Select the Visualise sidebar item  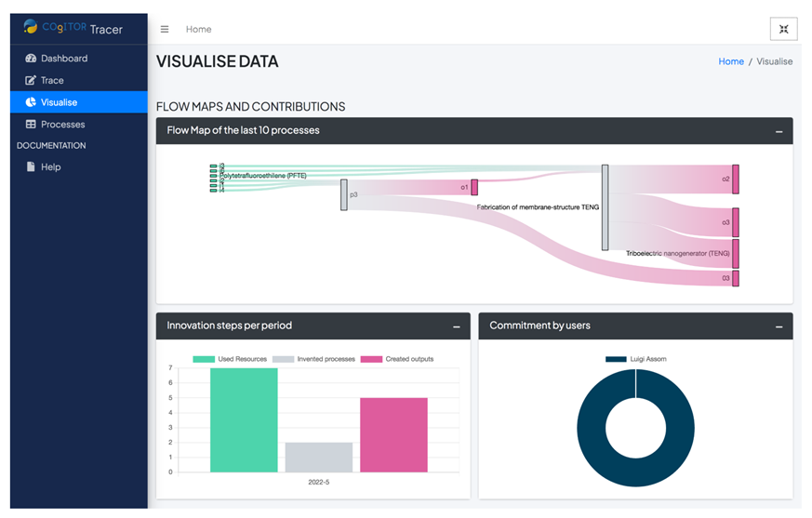click(79, 102)
